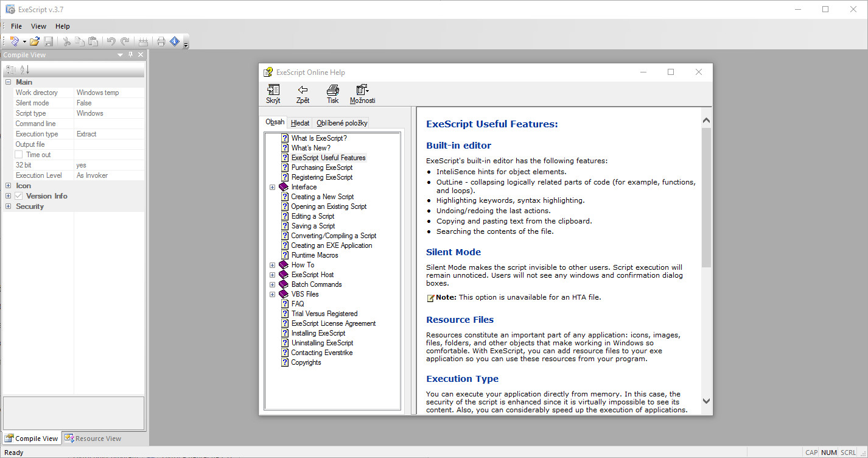
Task: Switch to the Resource View tab
Action: tap(93, 439)
